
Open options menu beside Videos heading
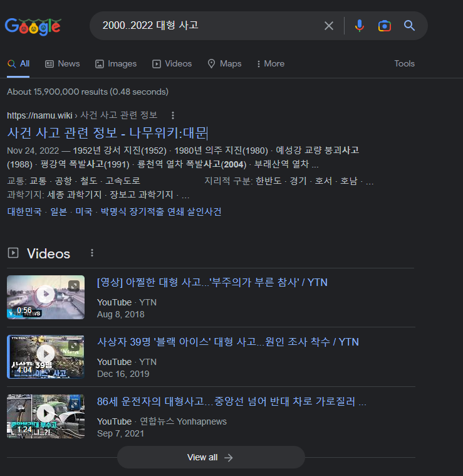tap(92, 253)
